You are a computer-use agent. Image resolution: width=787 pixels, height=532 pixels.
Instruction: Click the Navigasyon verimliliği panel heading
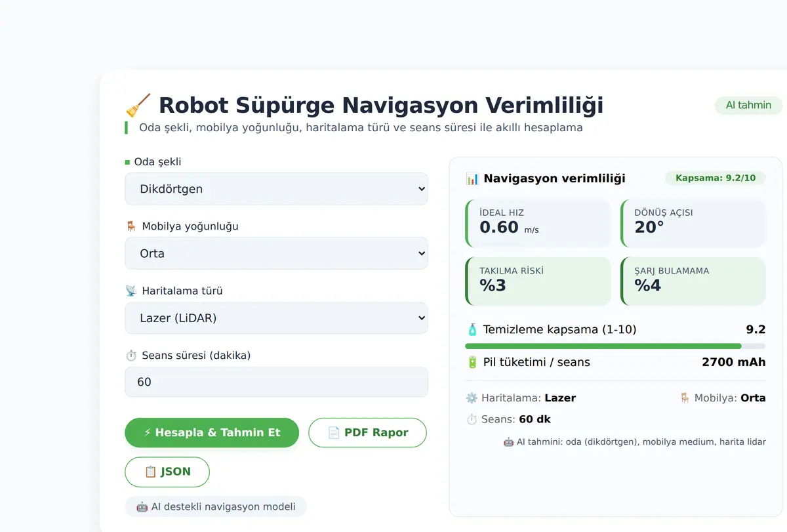pos(554,178)
